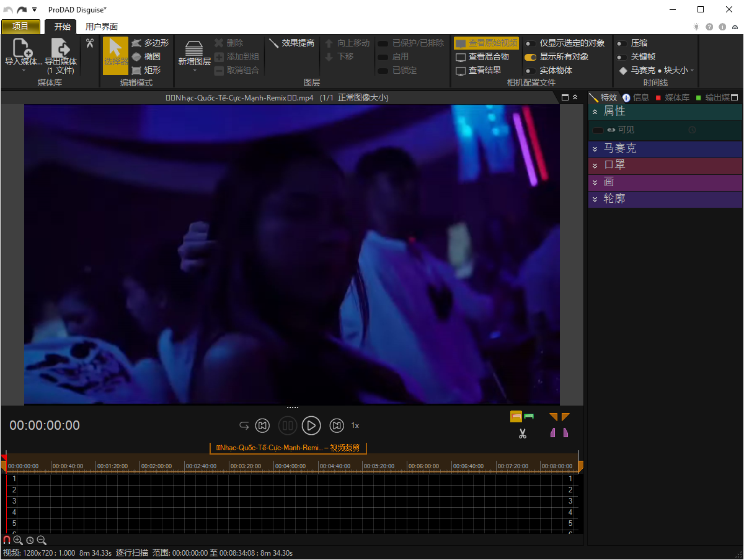This screenshot has width=744, height=560.
Task: Toggle Show only selected objects (仅显示选定的对象)
Action: (x=531, y=43)
